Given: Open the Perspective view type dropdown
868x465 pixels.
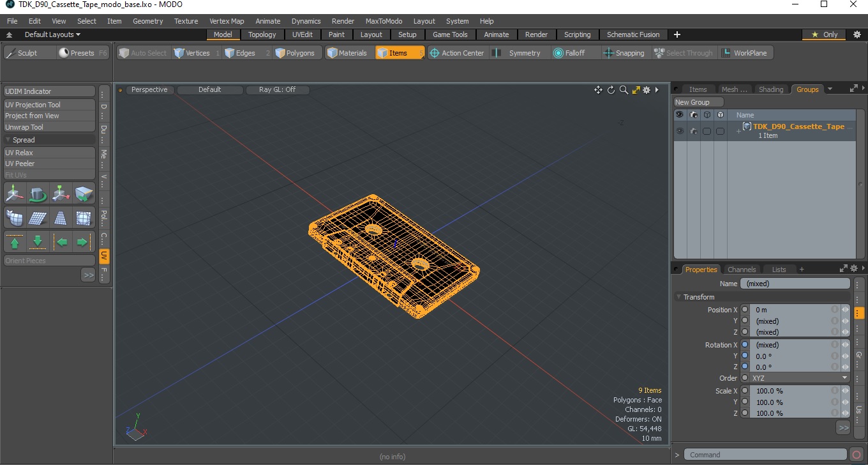Looking at the screenshot, I should [149, 90].
